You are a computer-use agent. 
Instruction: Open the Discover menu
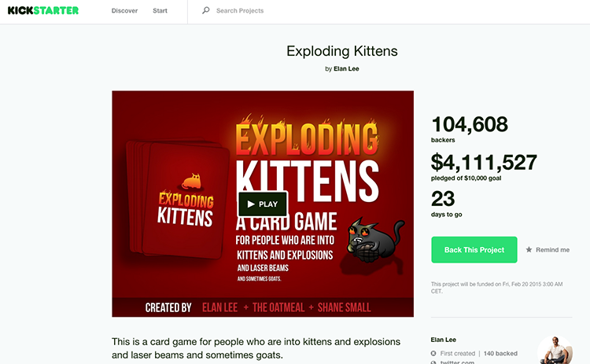[x=124, y=11]
